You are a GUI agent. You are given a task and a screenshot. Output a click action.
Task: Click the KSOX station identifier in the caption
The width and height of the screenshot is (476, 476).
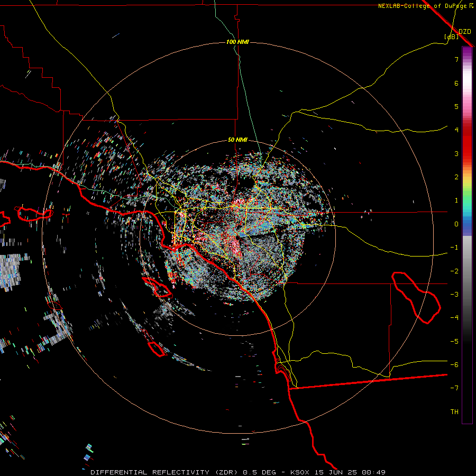[300, 472]
